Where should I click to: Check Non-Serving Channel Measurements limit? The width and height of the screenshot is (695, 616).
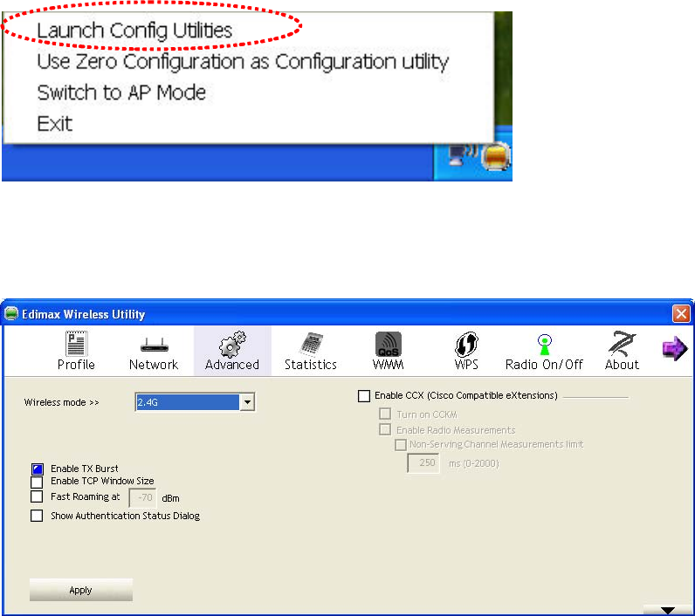(401, 445)
